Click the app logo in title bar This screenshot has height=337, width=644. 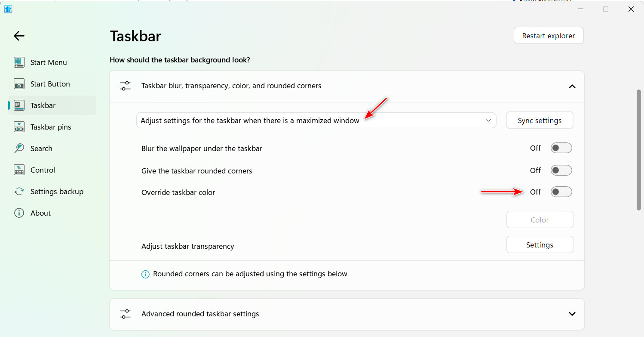point(8,9)
